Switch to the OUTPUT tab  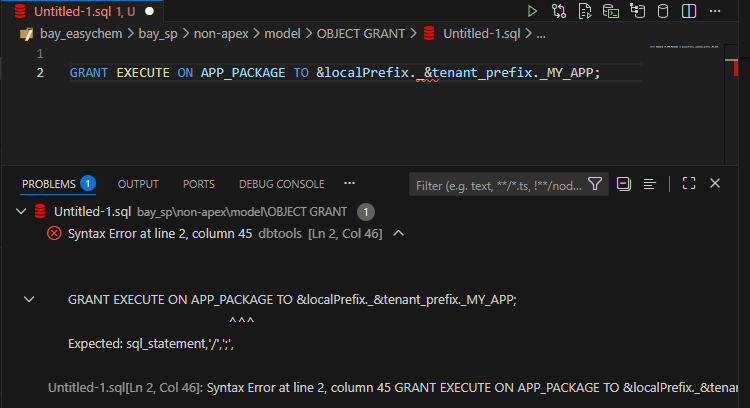[x=138, y=184]
